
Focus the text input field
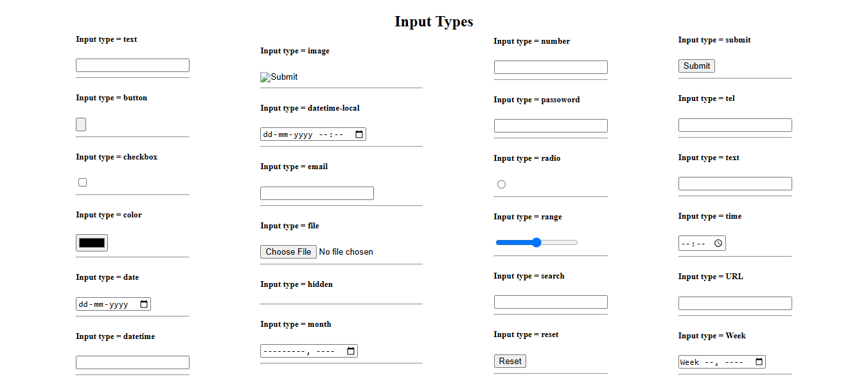click(x=132, y=65)
